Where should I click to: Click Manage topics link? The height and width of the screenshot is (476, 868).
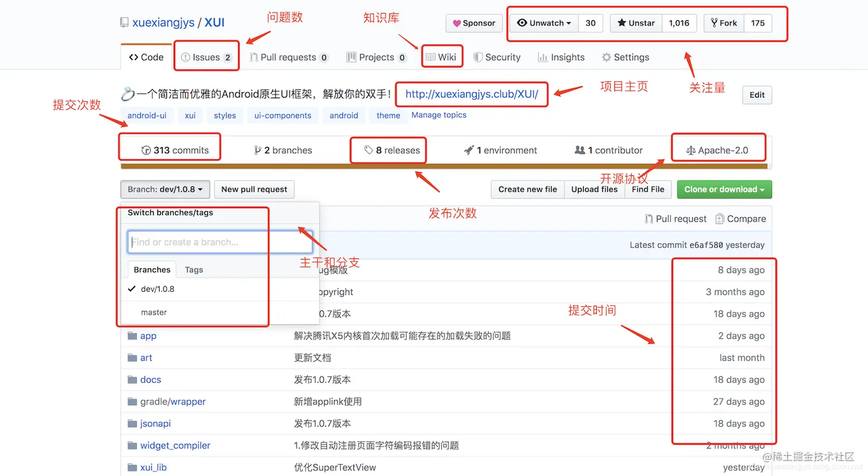coord(439,115)
